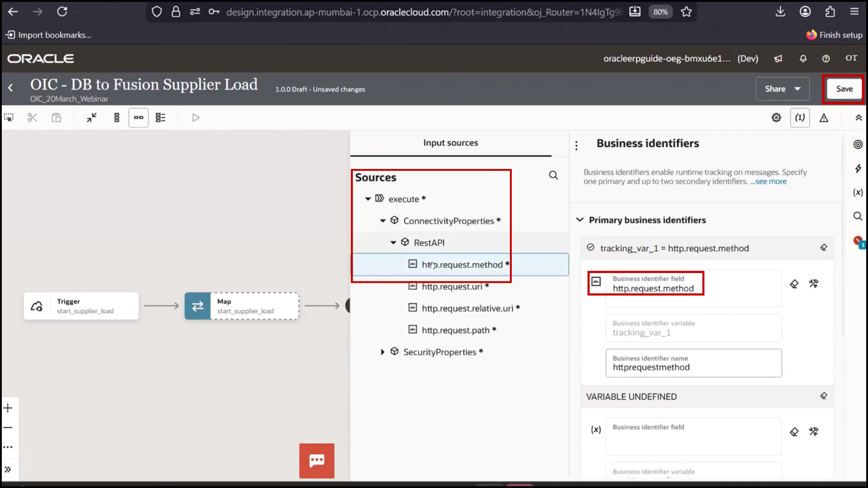This screenshot has width=868, height=488.
Task: Clear the tracking_var_1 identifier row
Action: click(x=824, y=248)
